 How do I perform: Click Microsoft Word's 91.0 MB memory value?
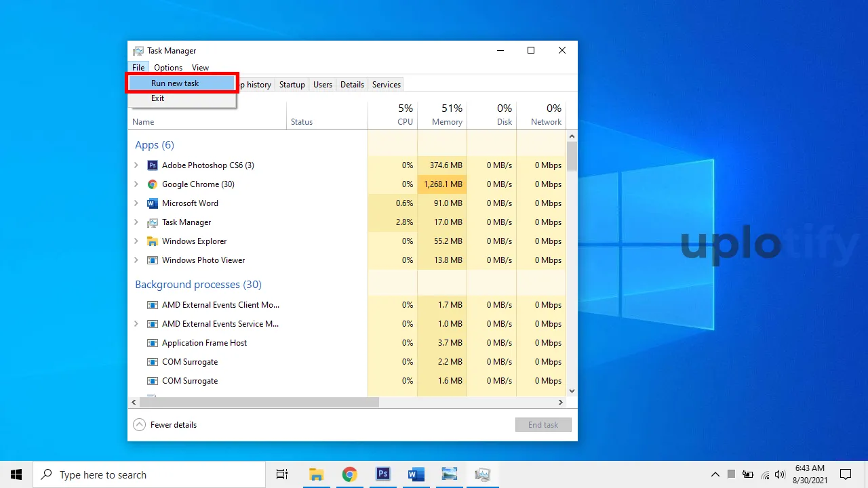(448, 203)
